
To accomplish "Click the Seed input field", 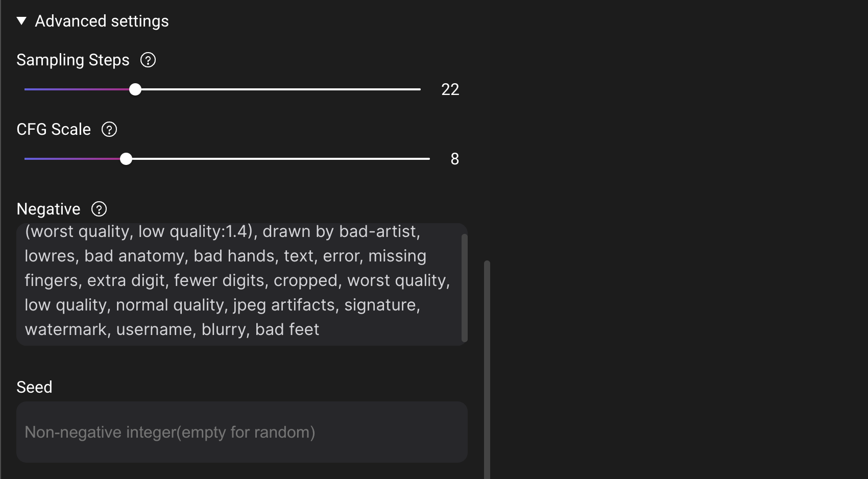I will (x=242, y=432).
